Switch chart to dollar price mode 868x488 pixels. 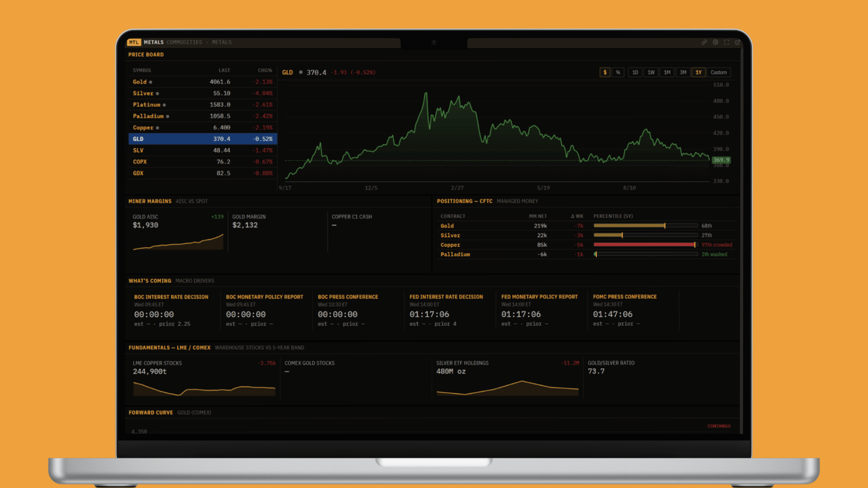[605, 72]
